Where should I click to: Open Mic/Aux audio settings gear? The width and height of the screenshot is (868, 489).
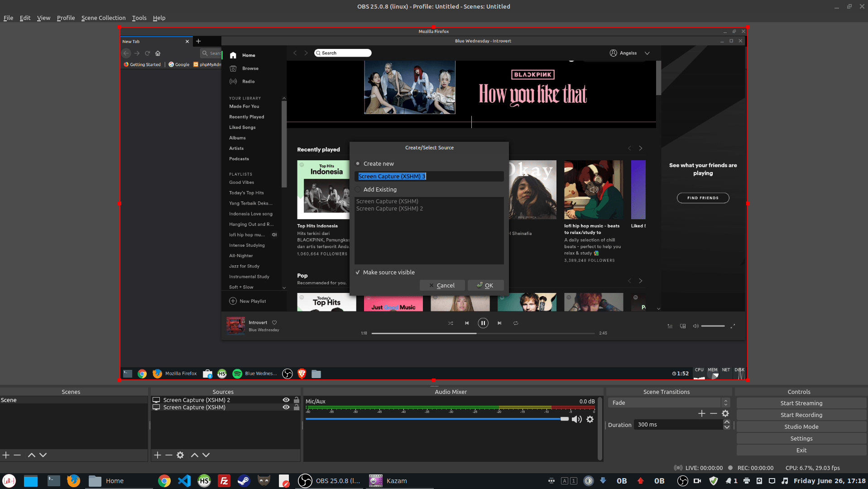590,419
